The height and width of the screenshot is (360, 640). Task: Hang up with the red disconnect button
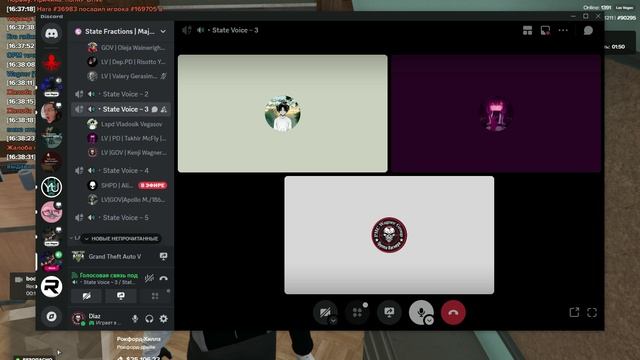click(453, 313)
